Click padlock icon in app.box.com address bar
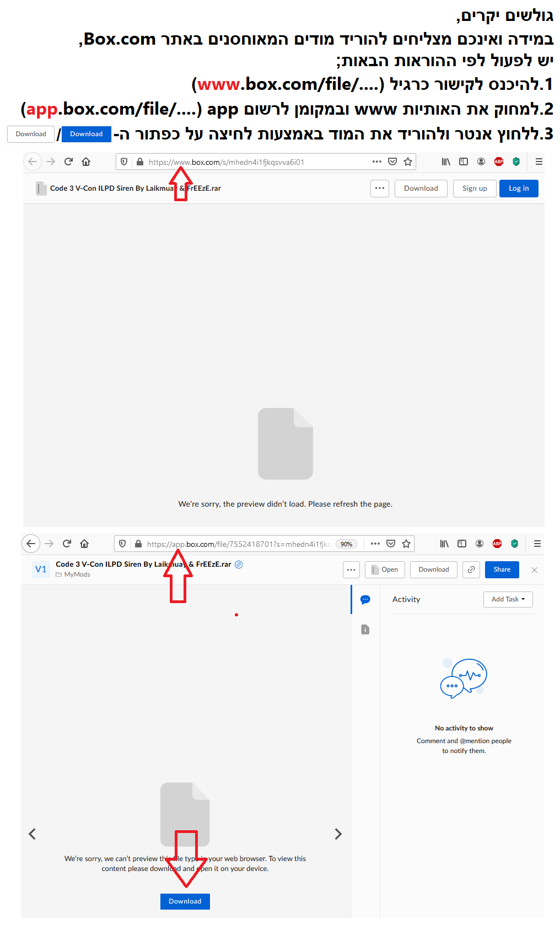Viewport: 560px width, 946px height. [x=138, y=544]
